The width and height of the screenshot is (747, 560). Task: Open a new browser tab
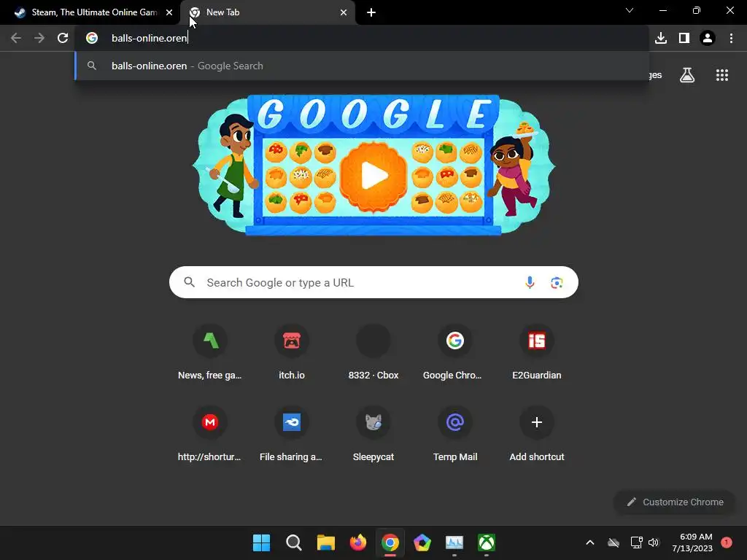click(371, 12)
